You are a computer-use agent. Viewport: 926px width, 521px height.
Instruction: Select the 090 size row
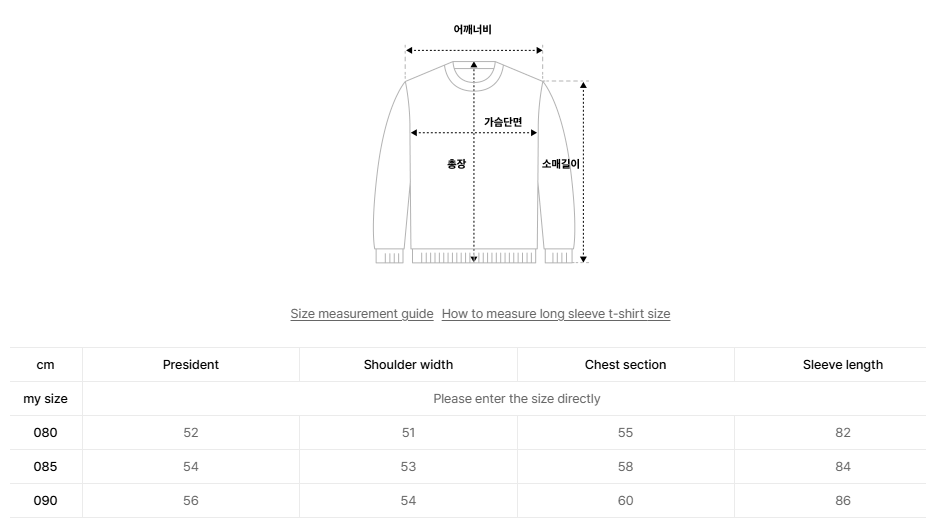click(46, 501)
